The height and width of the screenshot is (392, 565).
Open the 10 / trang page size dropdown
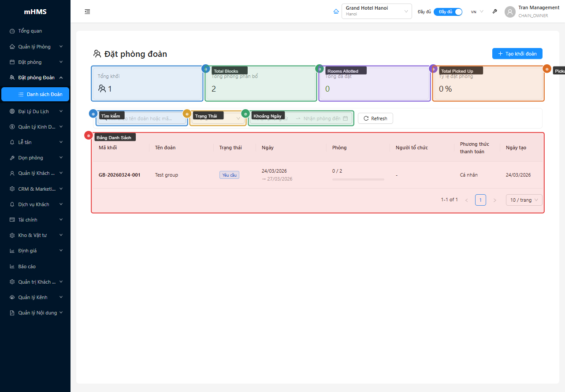click(x=524, y=200)
